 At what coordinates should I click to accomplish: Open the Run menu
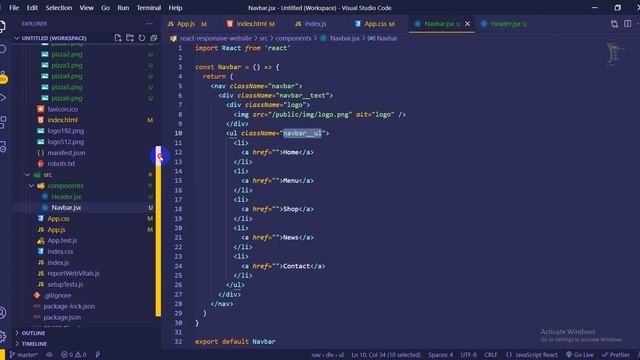pyautogui.click(x=123, y=8)
